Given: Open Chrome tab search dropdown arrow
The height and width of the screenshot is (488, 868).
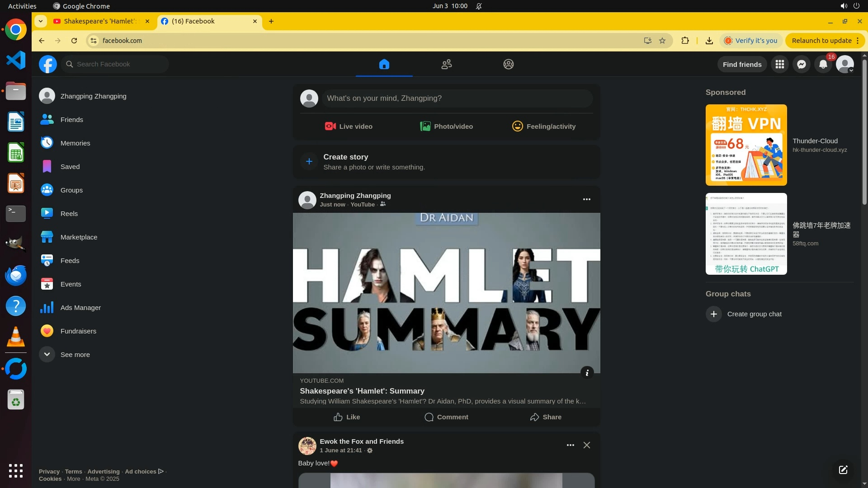Looking at the screenshot, I should 41,21.
